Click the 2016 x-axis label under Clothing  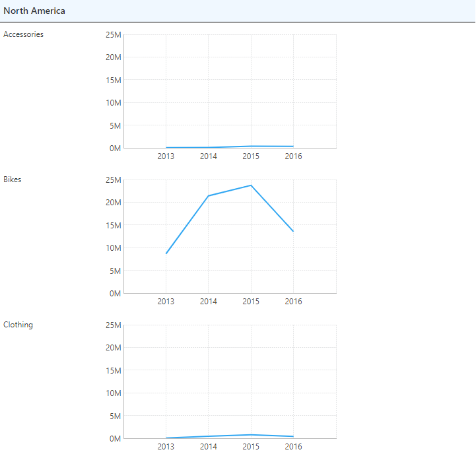point(293,447)
